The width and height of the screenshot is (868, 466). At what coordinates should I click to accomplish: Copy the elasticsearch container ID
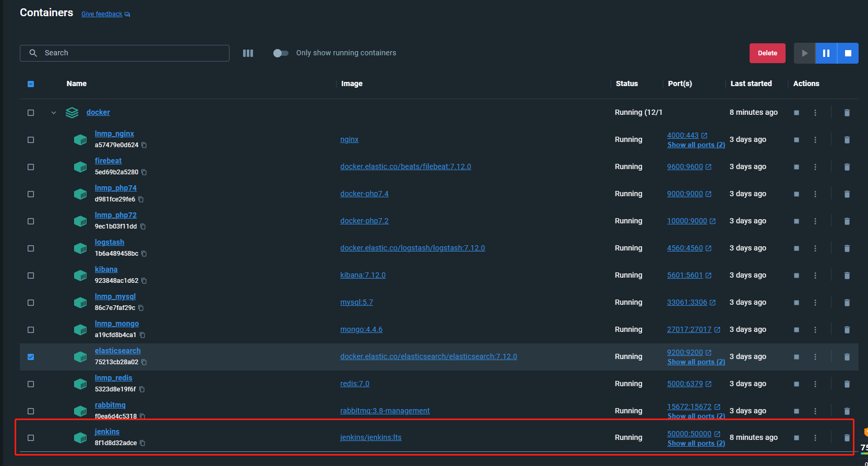[144, 362]
